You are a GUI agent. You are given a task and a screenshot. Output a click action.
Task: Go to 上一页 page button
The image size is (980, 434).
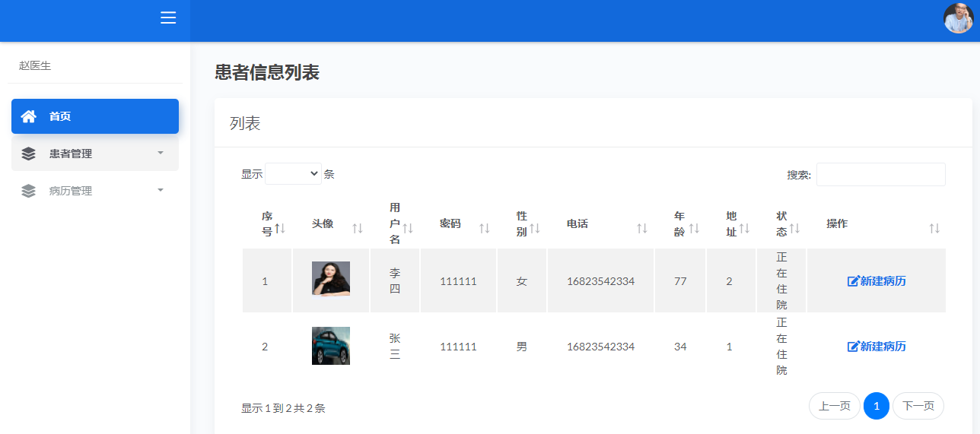[x=835, y=406]
